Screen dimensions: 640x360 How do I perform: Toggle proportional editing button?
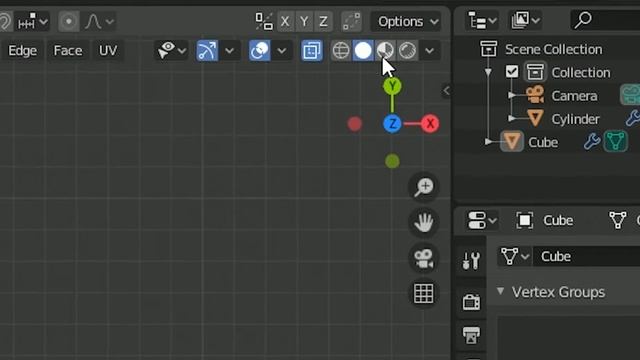tap(69, 21)
